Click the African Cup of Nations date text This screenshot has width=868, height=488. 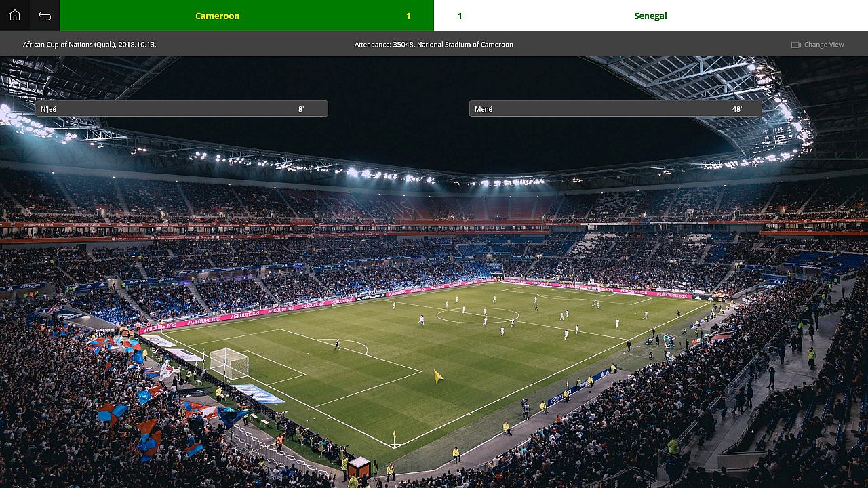coord(90,45)
